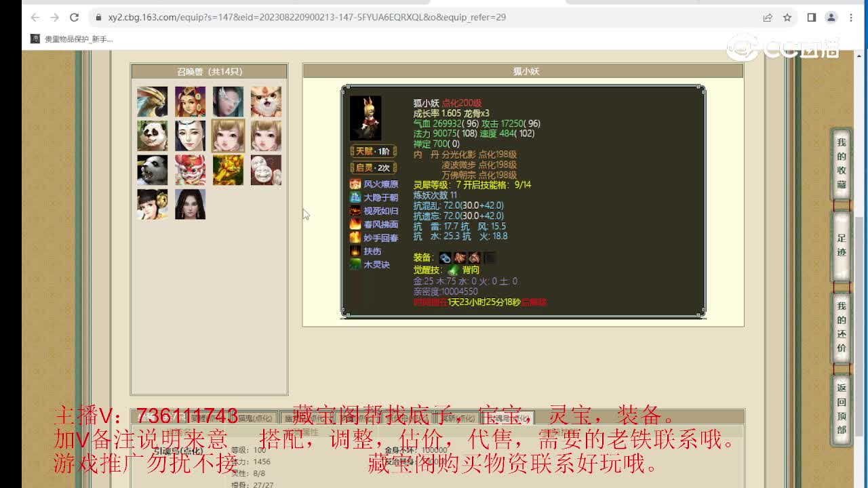Select the red lion-dance mask pet
This screenshot has height=488, width=868.
click(190, 170)
